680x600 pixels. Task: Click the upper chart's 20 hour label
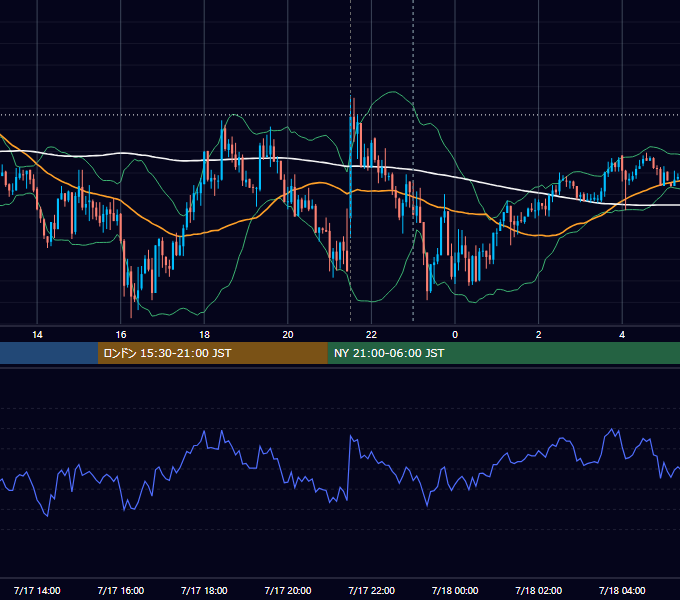pyautogui.click(x=288, y=335)
